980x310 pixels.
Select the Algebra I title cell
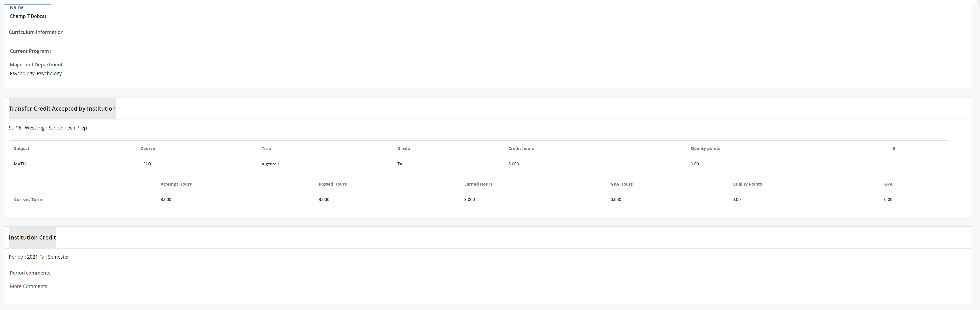pos(270,164)
